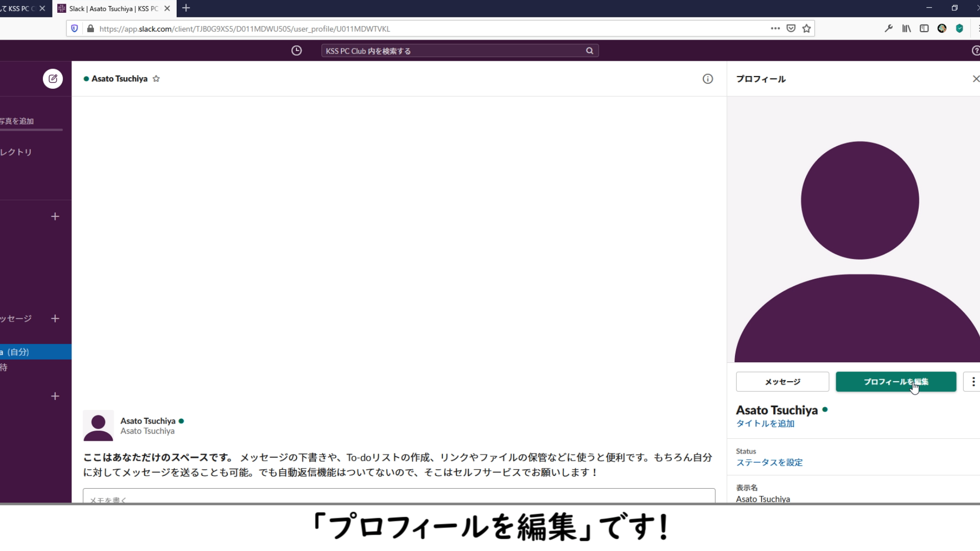
Task: Click the メッセージ button in profile
Action: coord(782,382)
